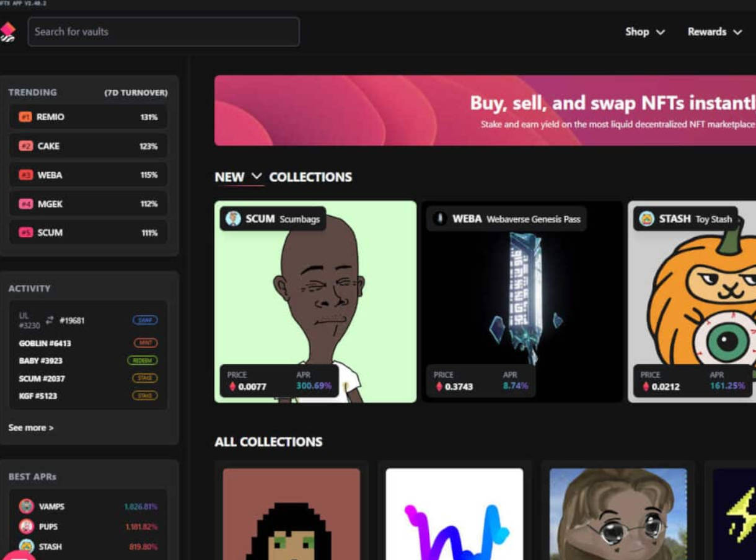This screenshot has width=756, height=560.
Task: Open the See more activity link
Action: tap(31, 427)
